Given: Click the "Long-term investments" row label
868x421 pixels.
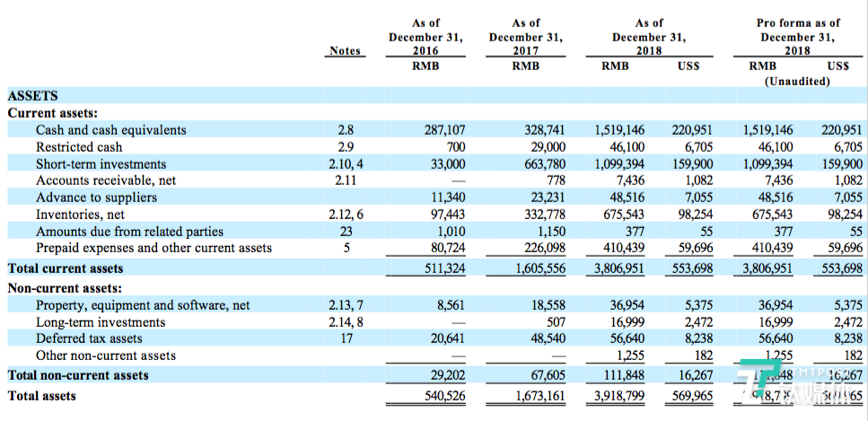Looking at the screenshot, I should coord(101,322).
